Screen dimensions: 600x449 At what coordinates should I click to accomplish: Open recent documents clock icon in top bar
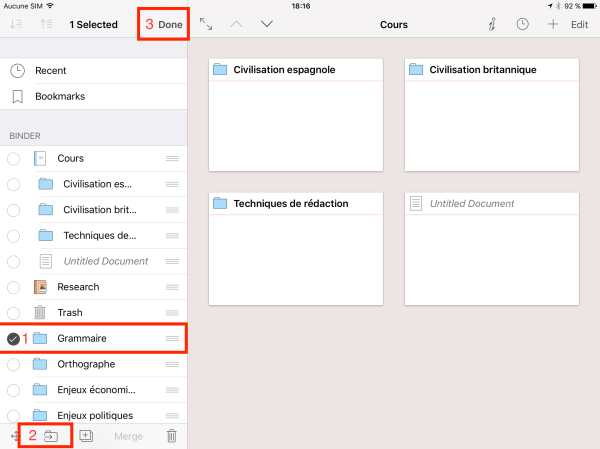pos(523,24)
